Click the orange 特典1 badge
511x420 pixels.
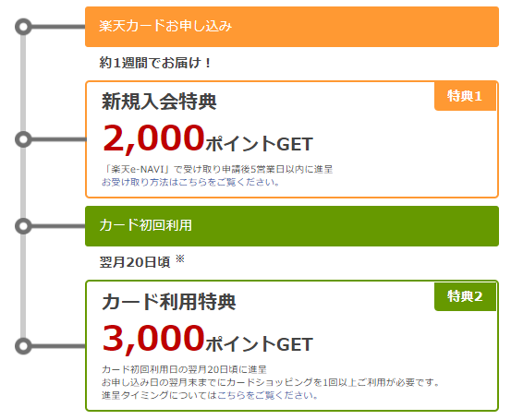pyautogui.click(x=465, y=96)
